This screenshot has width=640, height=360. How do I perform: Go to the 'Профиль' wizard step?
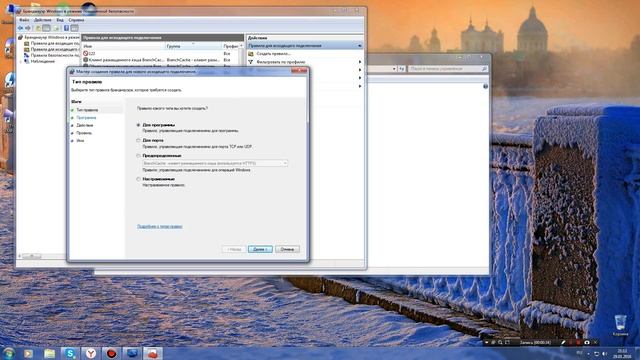coord(84,133)
